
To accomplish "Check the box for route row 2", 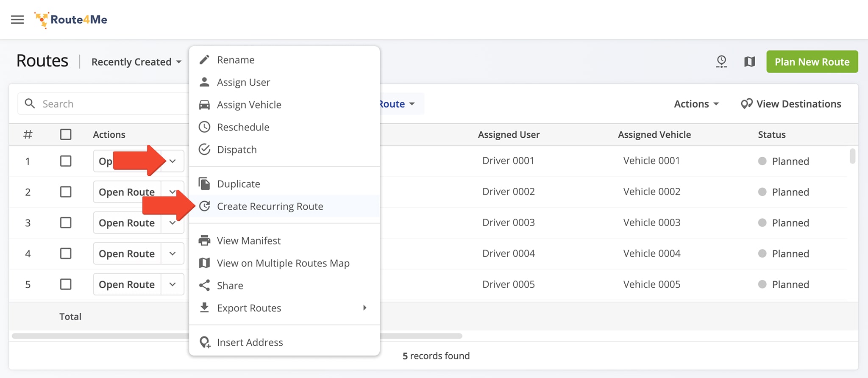I will tap(66, 192).
